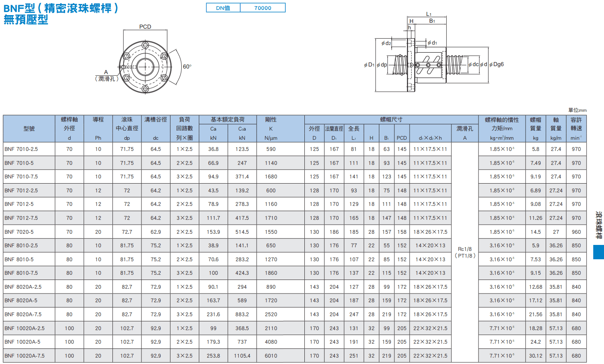Screen dimensions: 604x364
Task: Click the nut mass value "7.49"
Action: pos(535,163)
